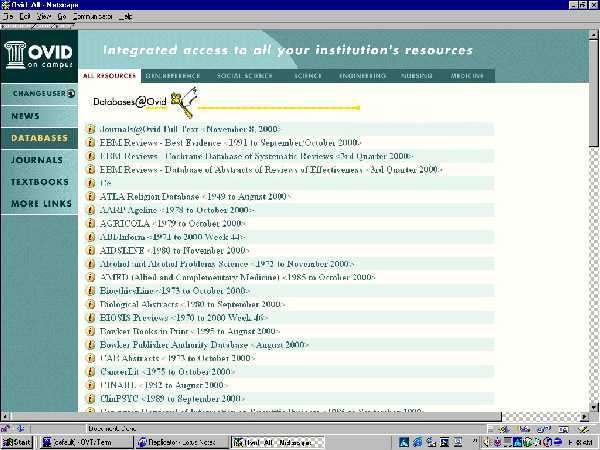Open the Databases sidebar section

(x=39, y=138)
